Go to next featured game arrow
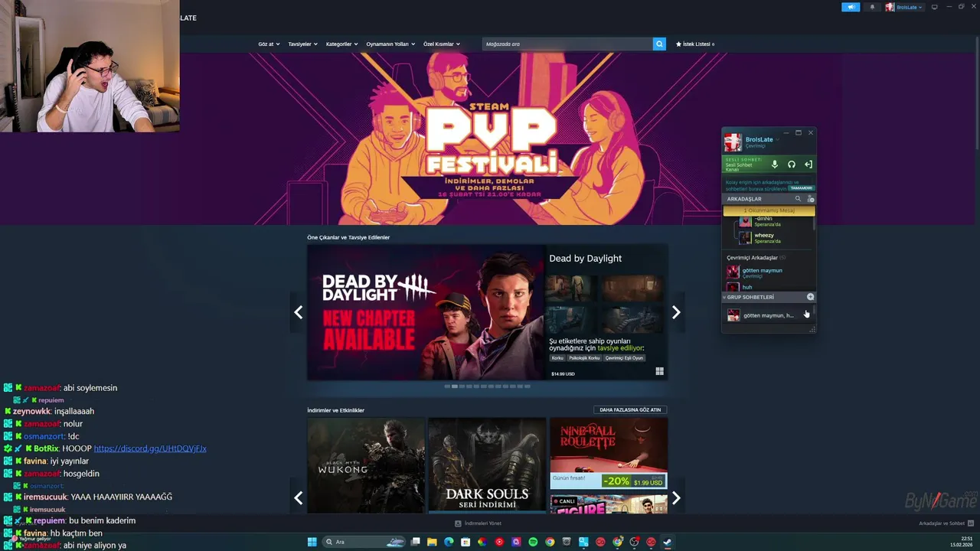The height and width of the screenshot is (551, 980). pyautogui.click(x=676, y=312)
